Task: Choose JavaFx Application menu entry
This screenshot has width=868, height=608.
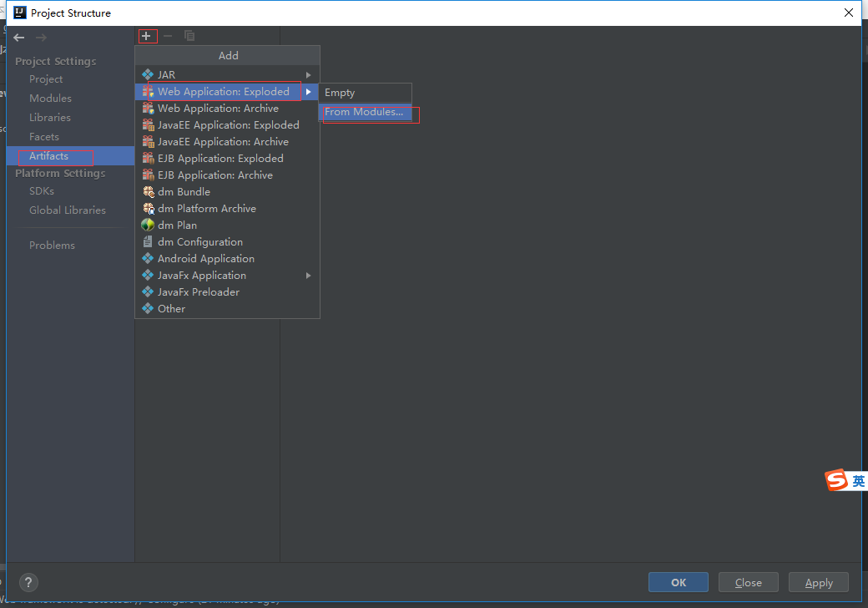Action: click(x=227, y=275)
